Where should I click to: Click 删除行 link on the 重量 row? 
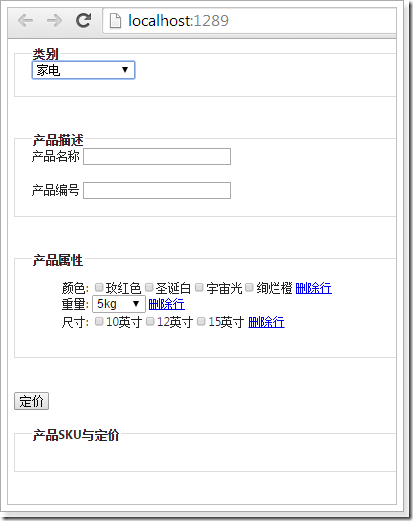pyautogui.click(x=166, y=304)
